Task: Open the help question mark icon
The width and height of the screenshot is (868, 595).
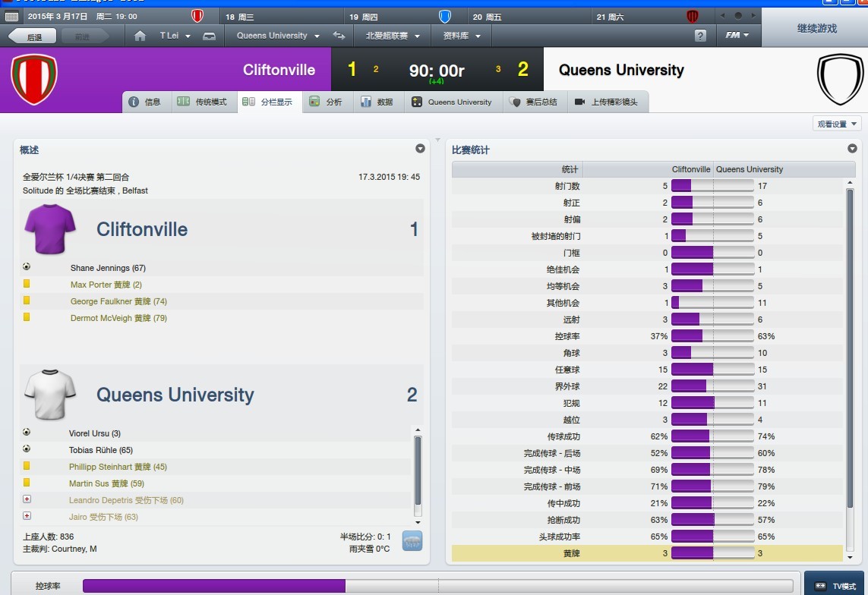Action: pyautogui.click(x=699, y=36)
